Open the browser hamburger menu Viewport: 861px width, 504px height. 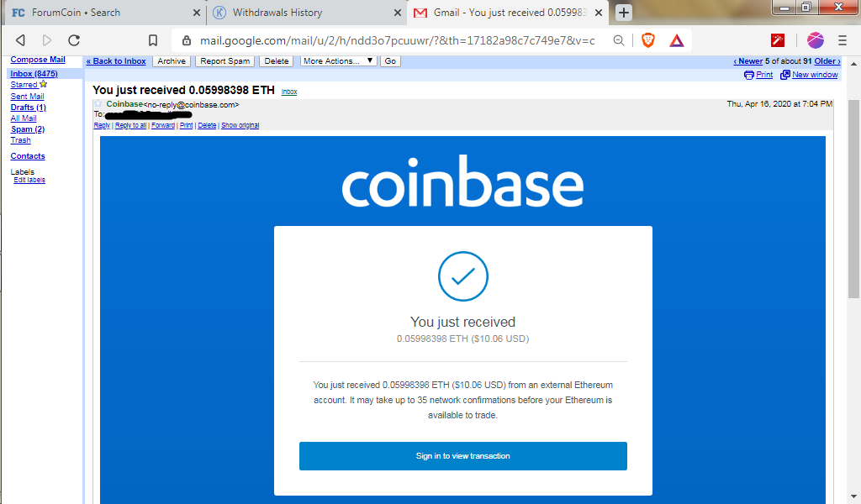[843, 40]
